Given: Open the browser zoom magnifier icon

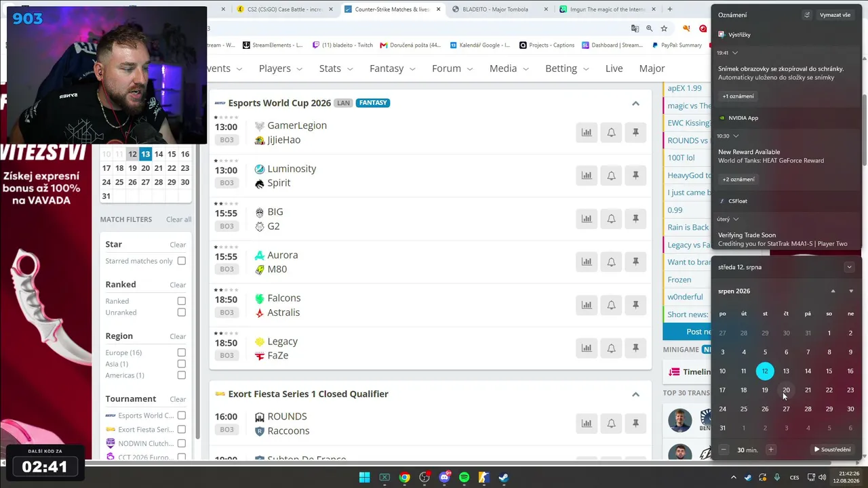Looking at the screenshot, I should [649, 28].
